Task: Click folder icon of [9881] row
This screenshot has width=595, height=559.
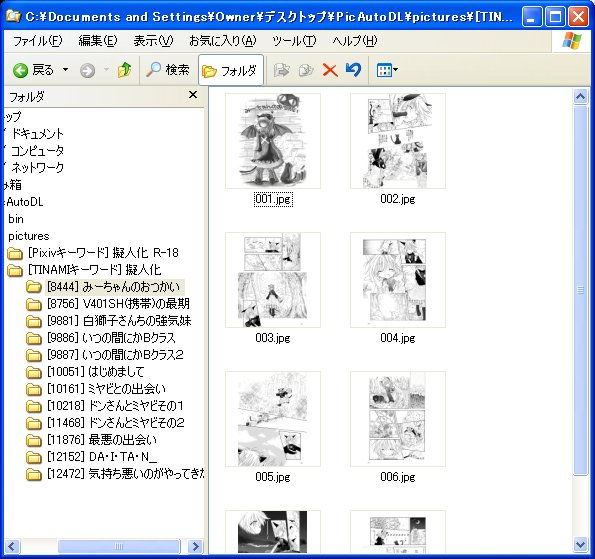Action: click(x=34, y=321)
